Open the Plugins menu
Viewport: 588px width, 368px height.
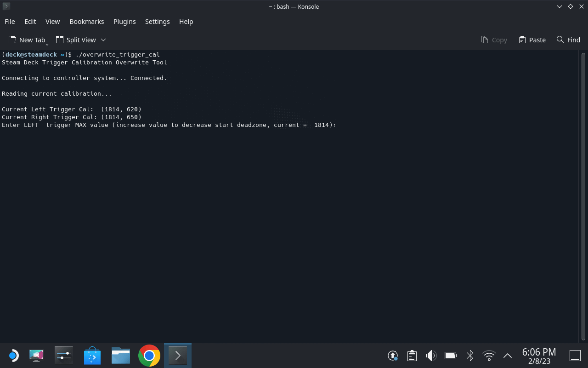[124, 22]
